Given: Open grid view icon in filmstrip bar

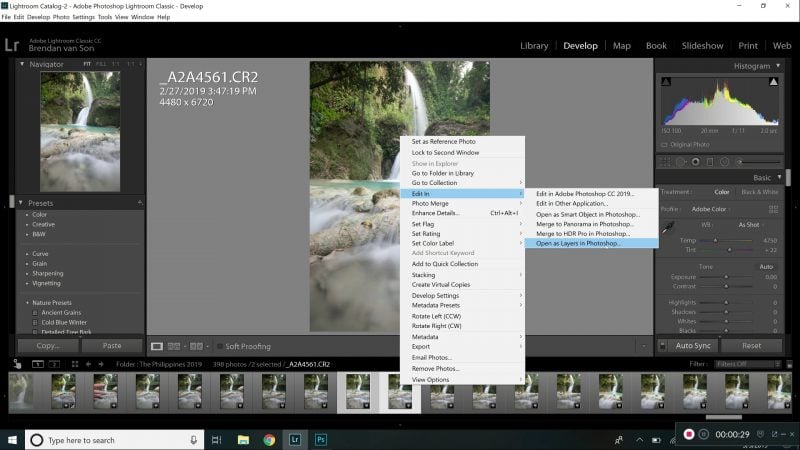Looking at the screenshot, I should click(x=75, y=364).
